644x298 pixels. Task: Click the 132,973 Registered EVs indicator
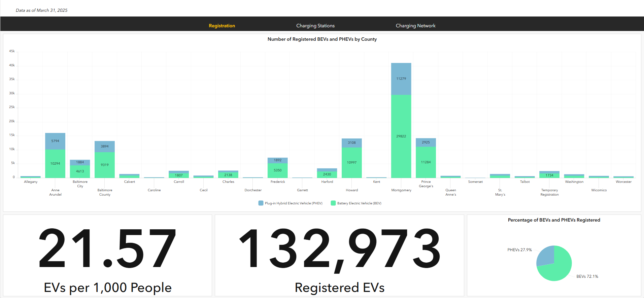tap(339, 256)
